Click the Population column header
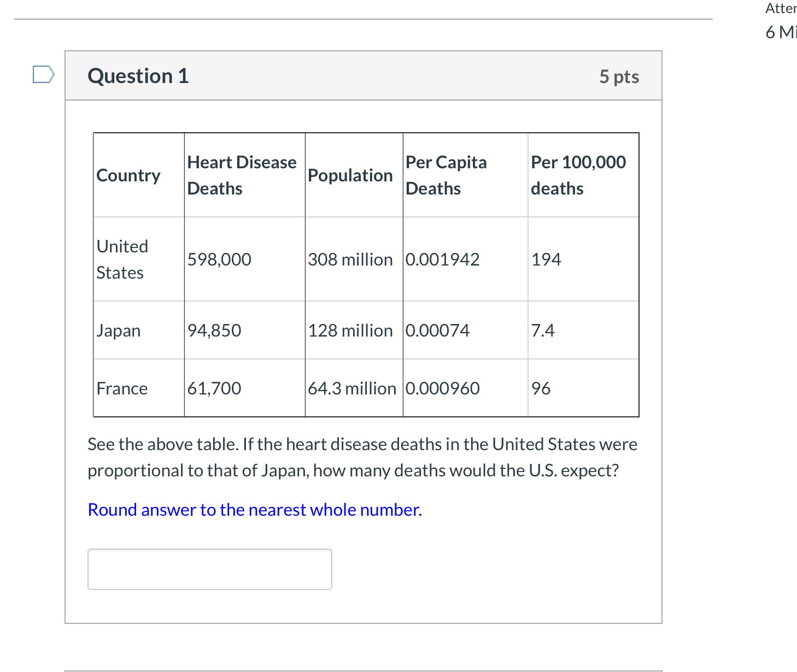The image size is (797, 672). point(350,175)
